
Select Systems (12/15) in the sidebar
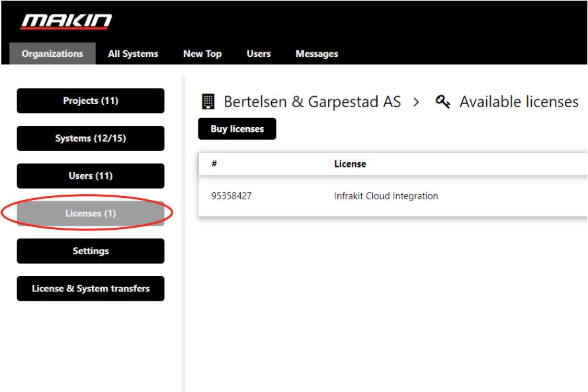(91, 138)
